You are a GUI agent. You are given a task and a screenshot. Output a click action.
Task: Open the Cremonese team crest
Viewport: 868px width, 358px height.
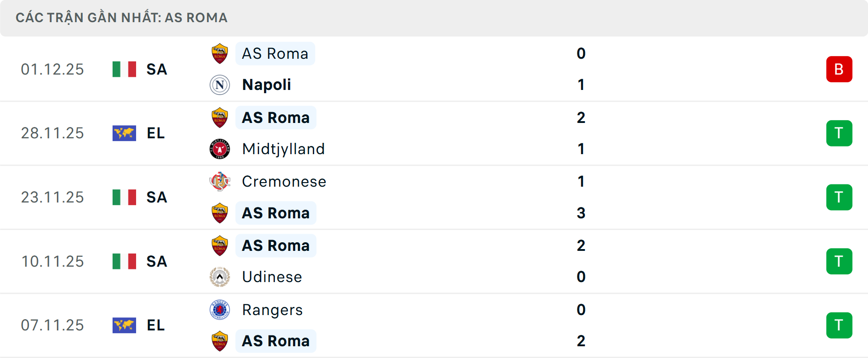pyautogui.click(x=219, y=181)
